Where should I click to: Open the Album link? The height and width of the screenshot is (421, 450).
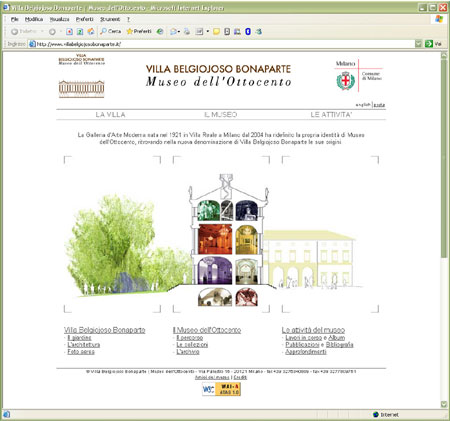point(337,338)
